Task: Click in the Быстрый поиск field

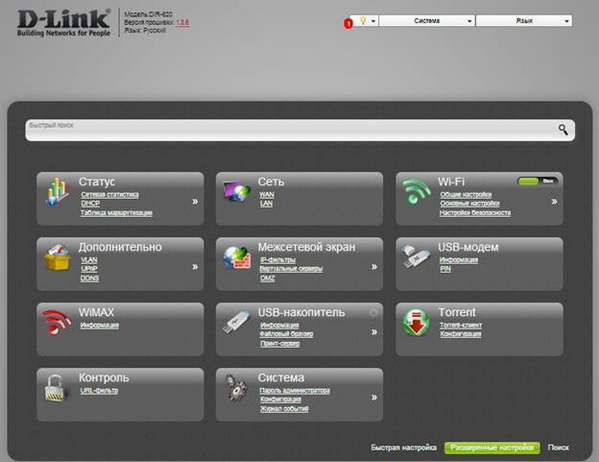Action: (x=290, y=130)
